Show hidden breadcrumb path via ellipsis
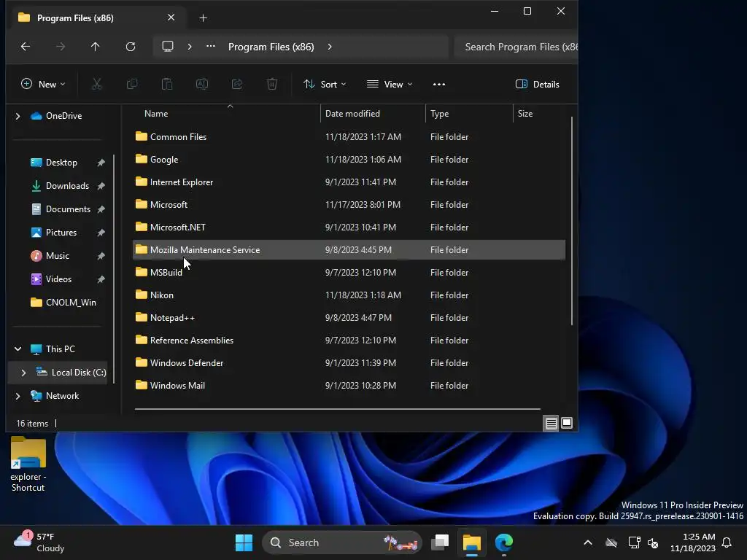Screen dimensions: 747x560 pos(211,46)
